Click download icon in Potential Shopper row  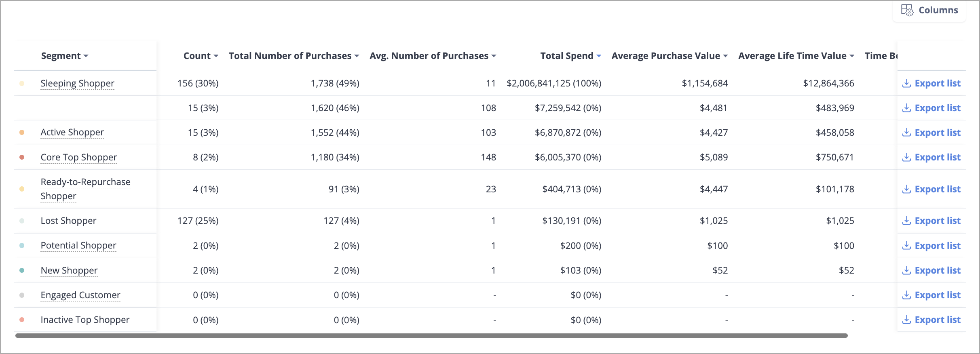tap(906, 246)
